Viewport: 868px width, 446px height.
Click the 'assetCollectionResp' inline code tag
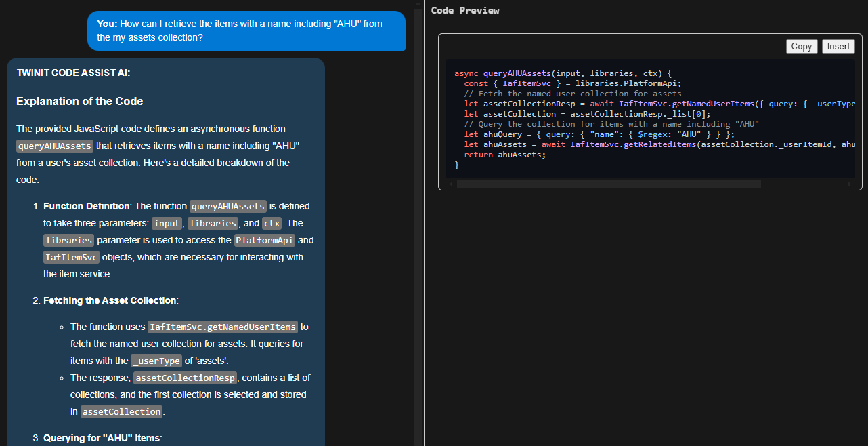click(186, 378)
